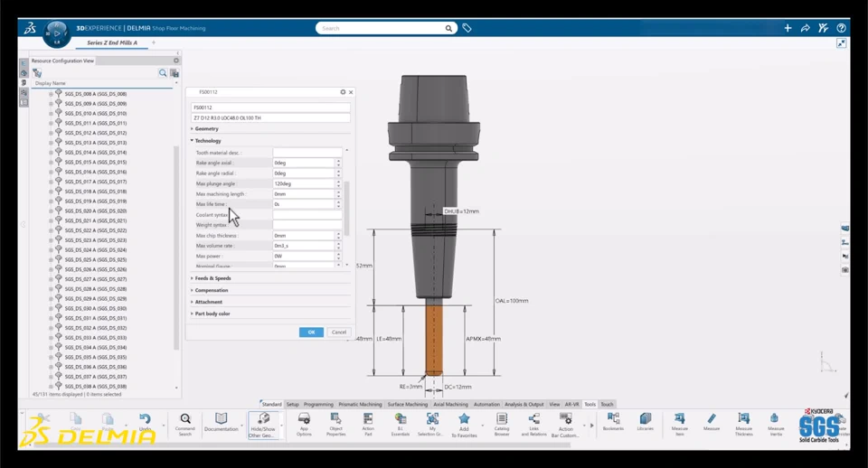Click the Undo arrow icon
Viewport: 868px width, 468px height.
pos(145,419)
